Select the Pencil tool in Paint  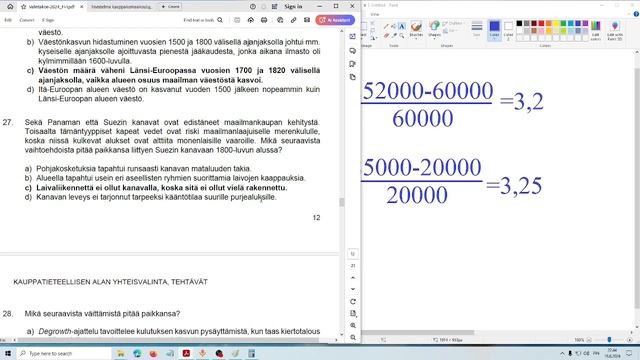pos(386,27)
